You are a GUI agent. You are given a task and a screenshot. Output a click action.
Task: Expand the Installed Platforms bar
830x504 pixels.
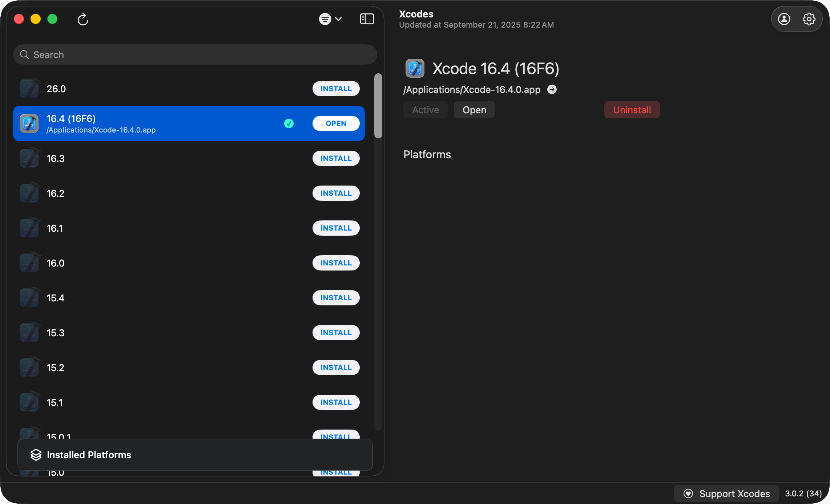195,455
